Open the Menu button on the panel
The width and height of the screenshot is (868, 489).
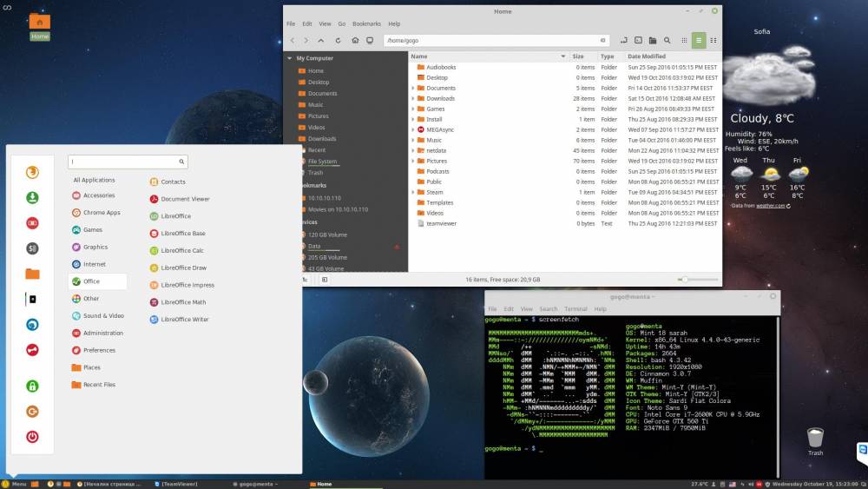tap(15, 484)
